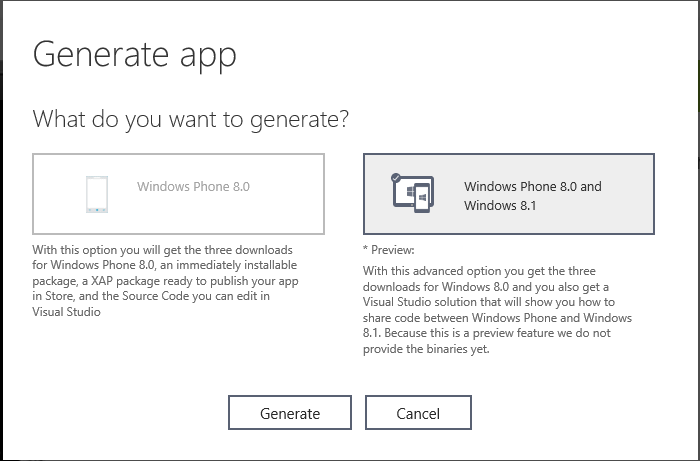Viewport: 700px width, 461px height.
Task: Click the description beginning "With this advanced option"
Action: (x=497, y=310)
